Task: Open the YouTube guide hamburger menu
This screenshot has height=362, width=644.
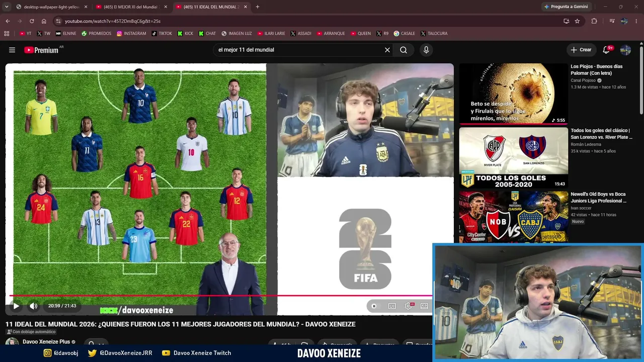Action: [12, 50]
